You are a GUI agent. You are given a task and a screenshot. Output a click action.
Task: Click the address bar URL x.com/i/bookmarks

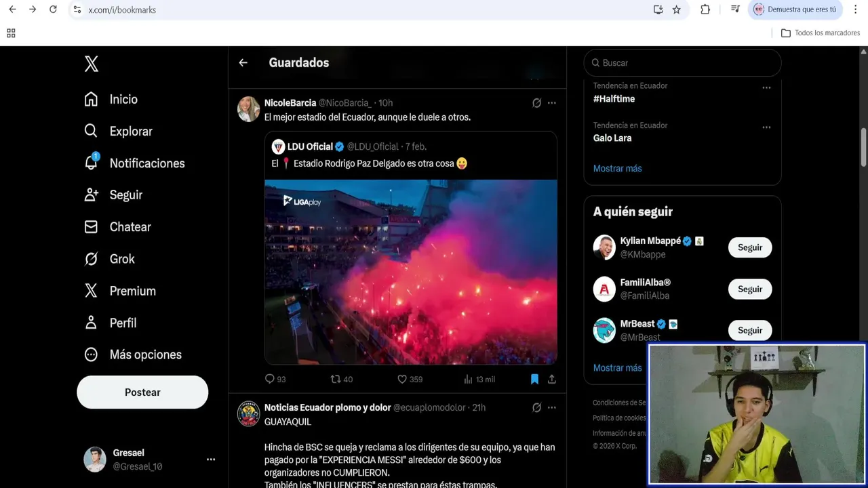coord(122,9)
